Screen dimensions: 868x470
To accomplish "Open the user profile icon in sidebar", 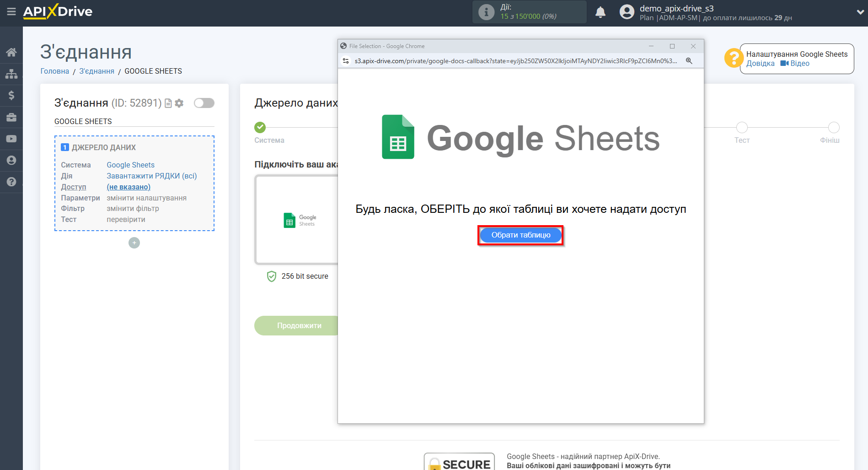I will point(11,160).
